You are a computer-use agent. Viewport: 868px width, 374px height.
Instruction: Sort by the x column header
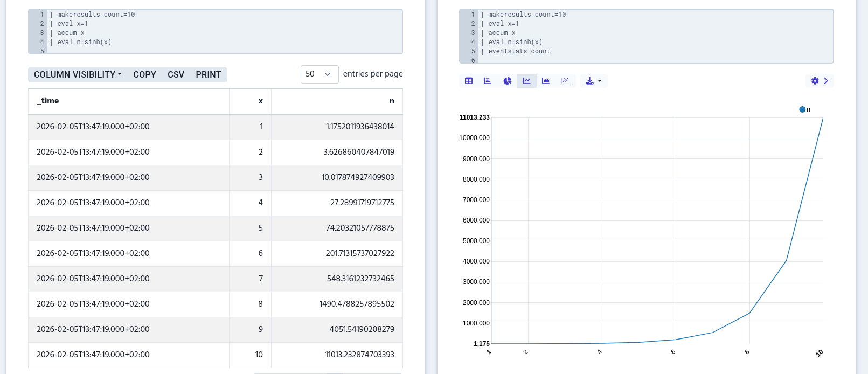(251, 101)
